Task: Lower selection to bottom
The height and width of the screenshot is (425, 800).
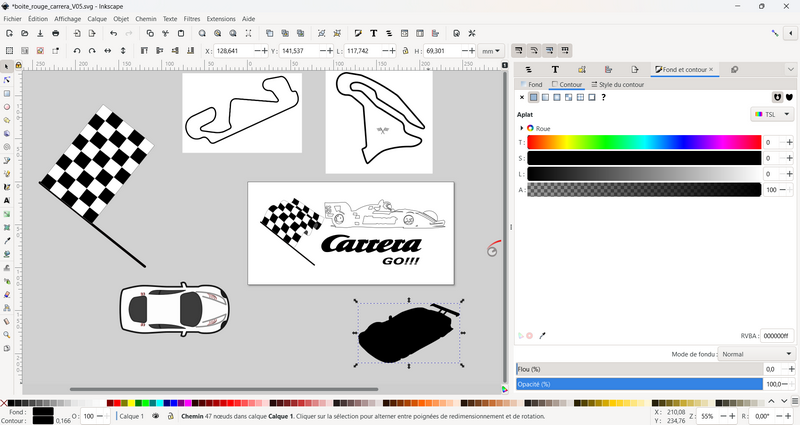Action: click(190, 51)
